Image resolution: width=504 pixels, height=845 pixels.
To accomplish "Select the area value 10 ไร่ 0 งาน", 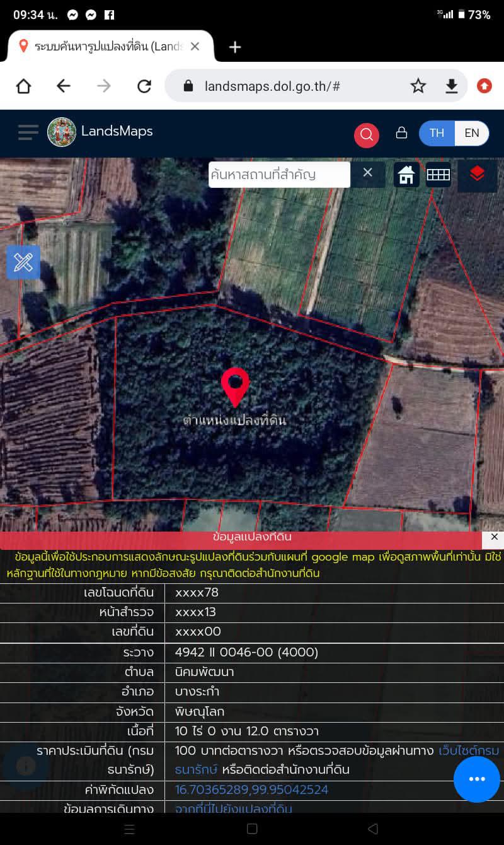I will click(x=247, y=731).
